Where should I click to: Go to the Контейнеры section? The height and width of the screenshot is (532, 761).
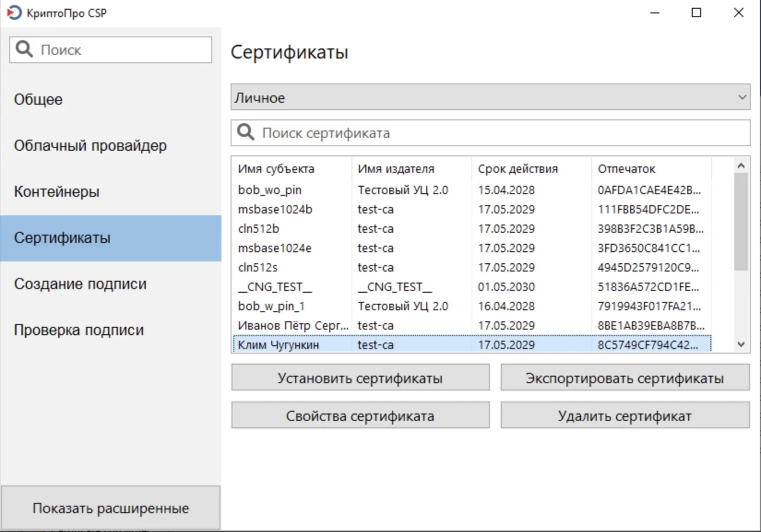coord(57,192)
